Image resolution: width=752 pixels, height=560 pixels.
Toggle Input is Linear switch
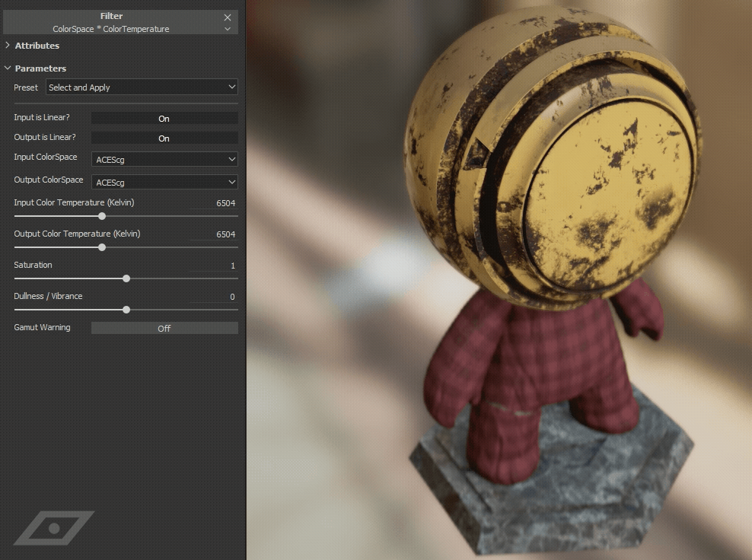[x=164, y=119]
